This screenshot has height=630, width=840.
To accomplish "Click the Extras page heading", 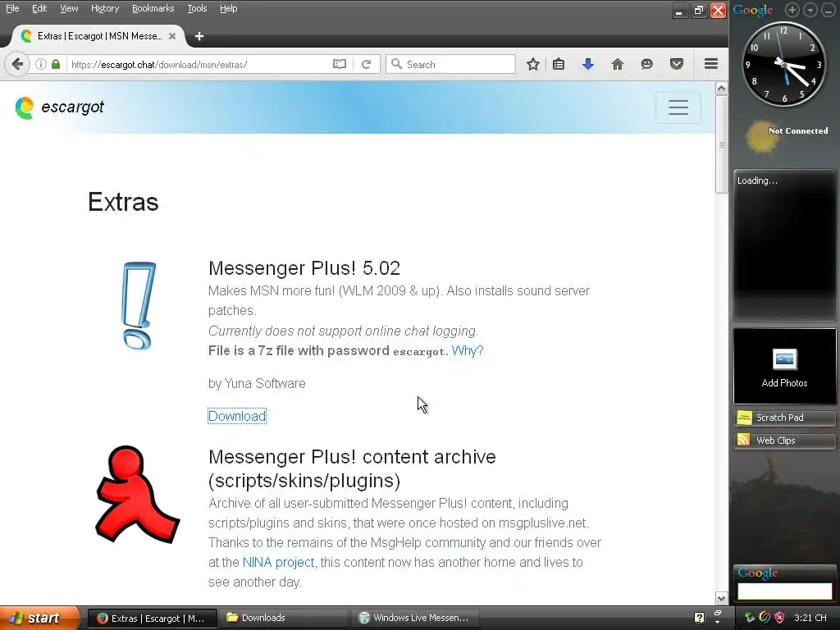I will pyautogui.click(x=123, y=202).
